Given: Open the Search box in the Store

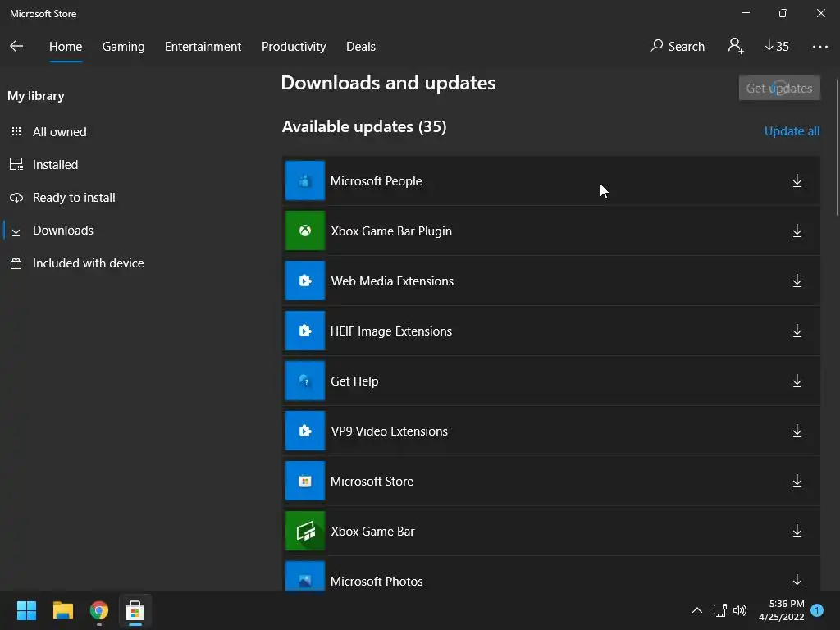Looking at the screenshot, I should 677,47.
